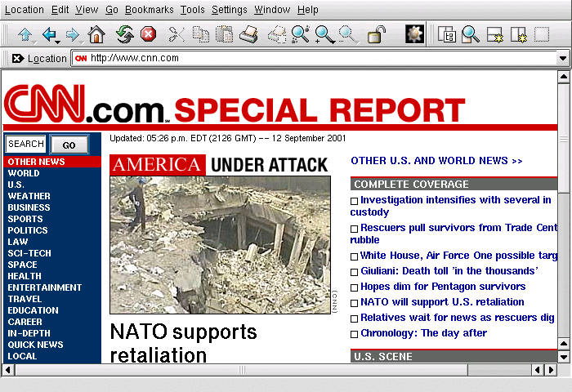Image resolution: width=572 pixels, height=392 pixels.
Task: Click the Security padlock icon
Action: (376, 34)
